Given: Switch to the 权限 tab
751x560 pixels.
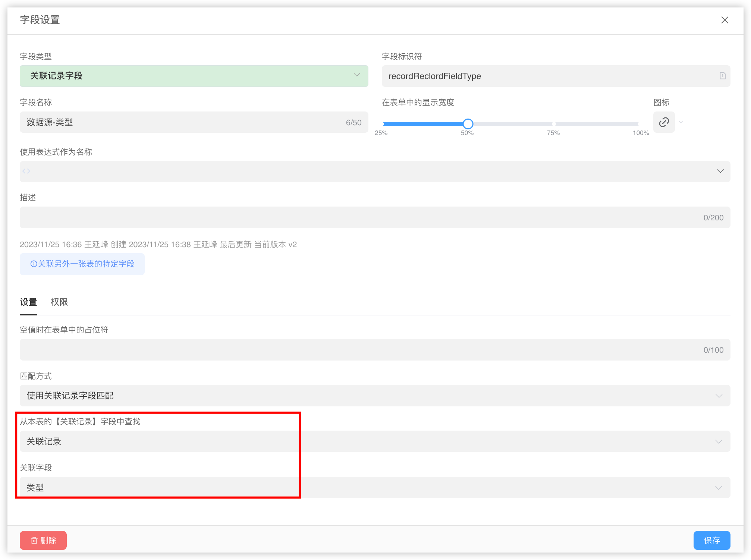Looking at the screenshot, I should [59, 302].
